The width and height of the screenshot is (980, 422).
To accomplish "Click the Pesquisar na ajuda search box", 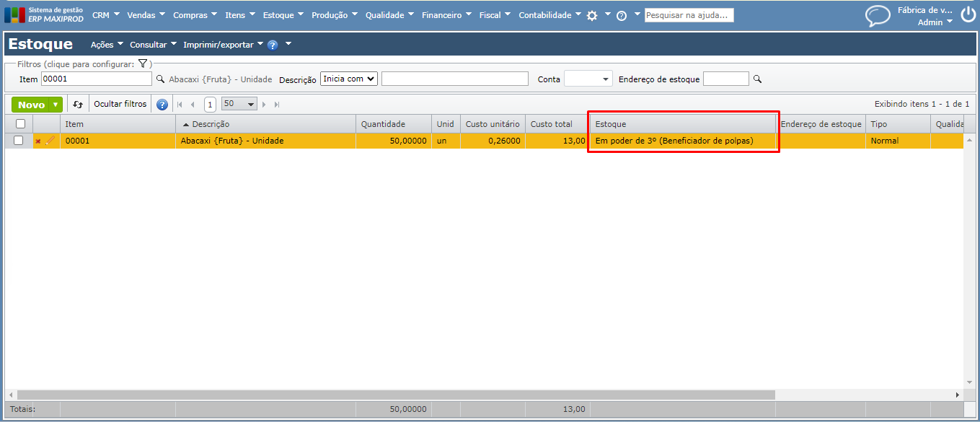I will [689, 15].
